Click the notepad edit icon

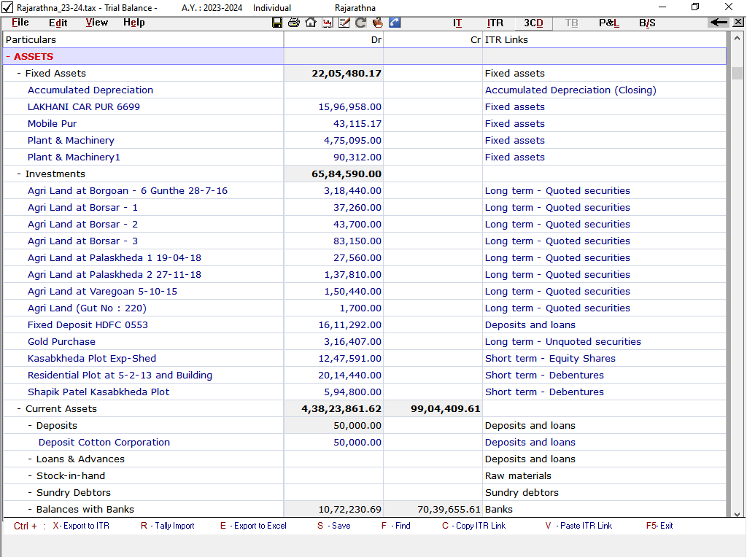pos(344,23)
